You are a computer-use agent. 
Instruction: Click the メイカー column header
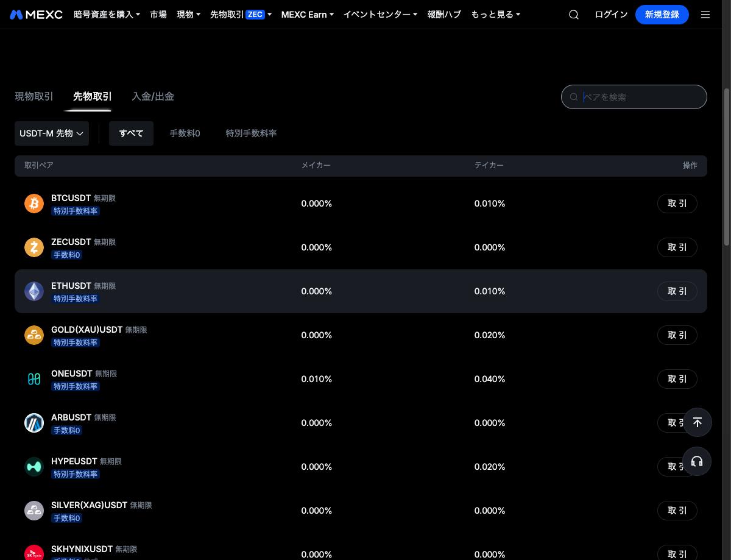316,166
